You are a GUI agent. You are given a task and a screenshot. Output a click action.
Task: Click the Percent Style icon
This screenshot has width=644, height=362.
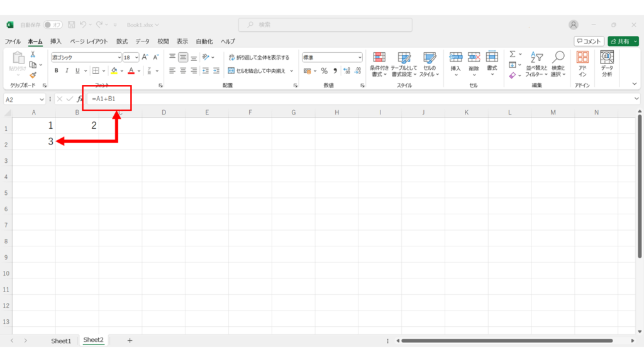click(324, 71)
